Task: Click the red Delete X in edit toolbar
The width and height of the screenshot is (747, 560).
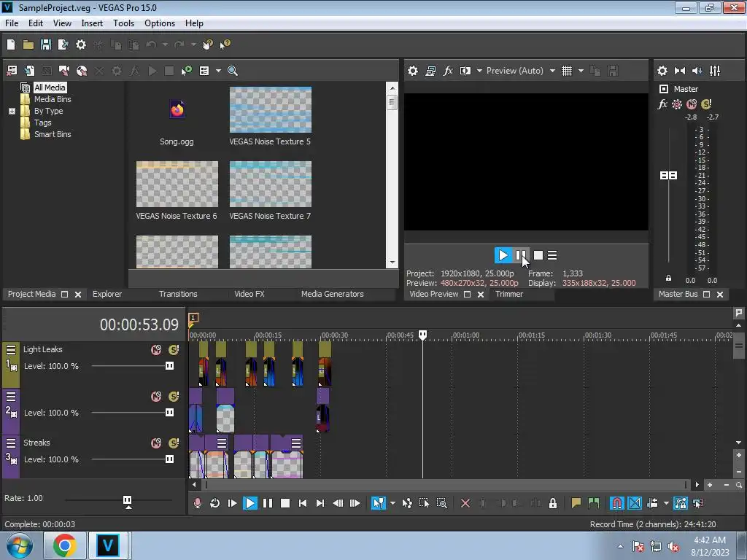Action: click(x=465, y=503)
